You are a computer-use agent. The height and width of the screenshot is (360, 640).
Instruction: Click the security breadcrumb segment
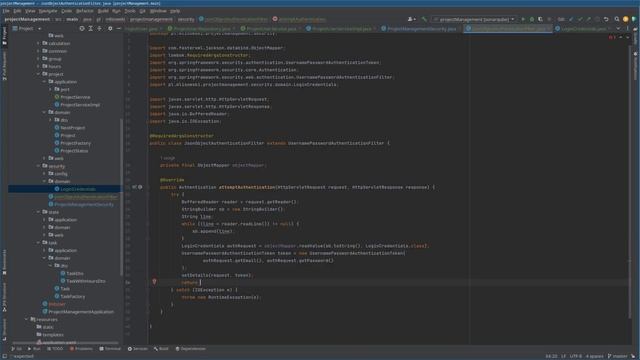pyautogui.click(x=186, y=19)
